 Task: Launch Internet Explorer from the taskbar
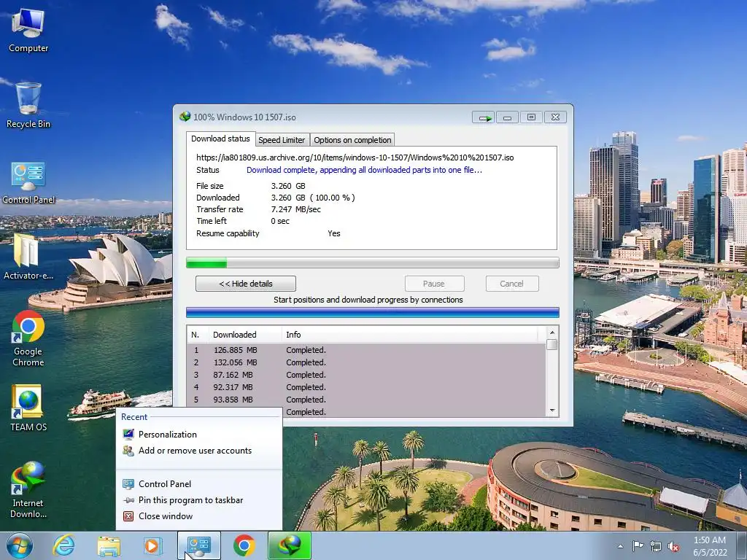coord(64,545)
